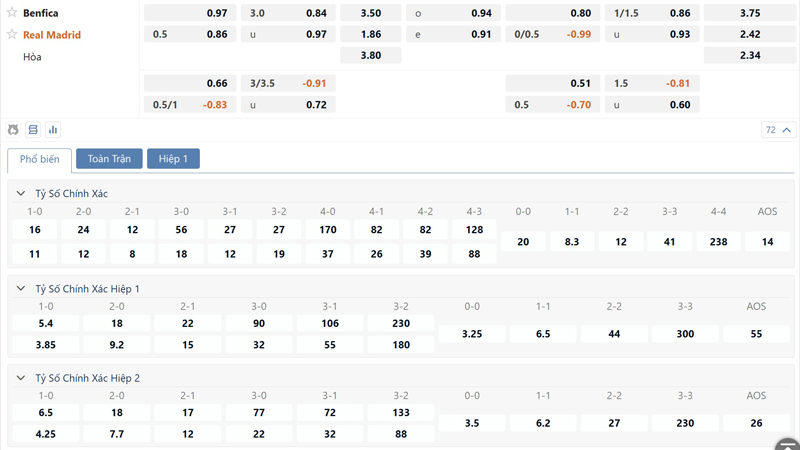This screenshot has width=800, height=450.
Task: Mark Real Madrid with the star icon
Action: (x=12, y=35)
